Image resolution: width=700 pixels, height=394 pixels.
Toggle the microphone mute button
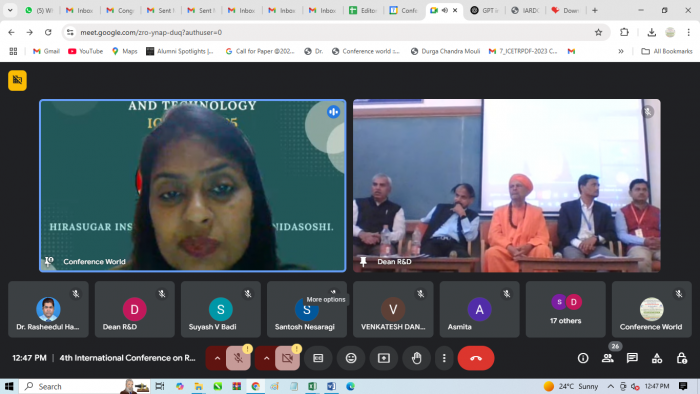pyautogui.click(x=238, y=358)
